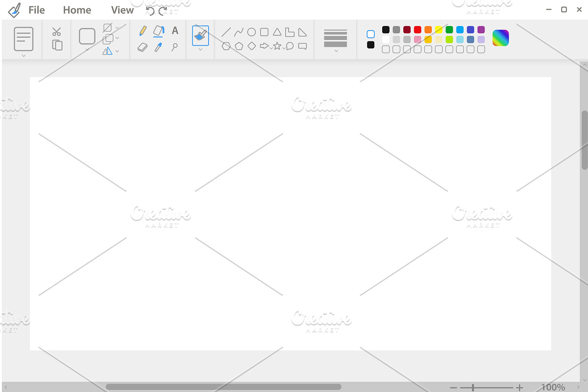This screenshot has height=392, width=588.
Task: Click the Brushes tool icon
Action: 200,35
